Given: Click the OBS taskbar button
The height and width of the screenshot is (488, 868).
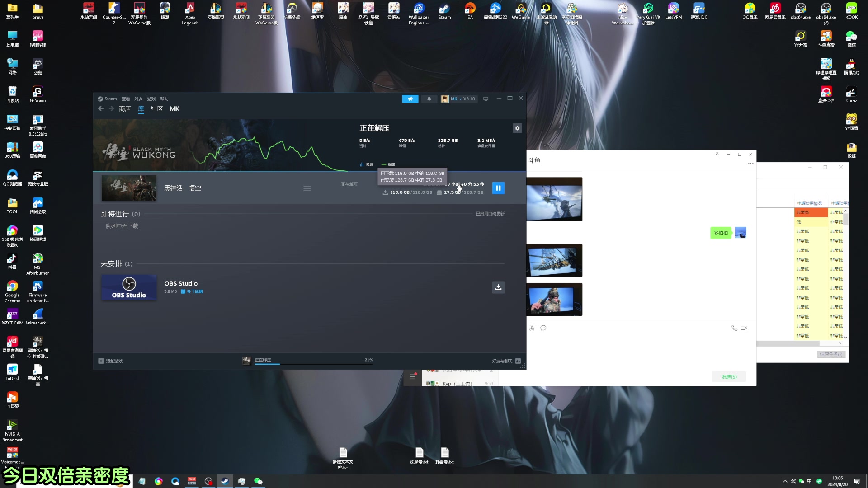Looking at the screenshot, I should pyautogui.click(x=208, y=481).
